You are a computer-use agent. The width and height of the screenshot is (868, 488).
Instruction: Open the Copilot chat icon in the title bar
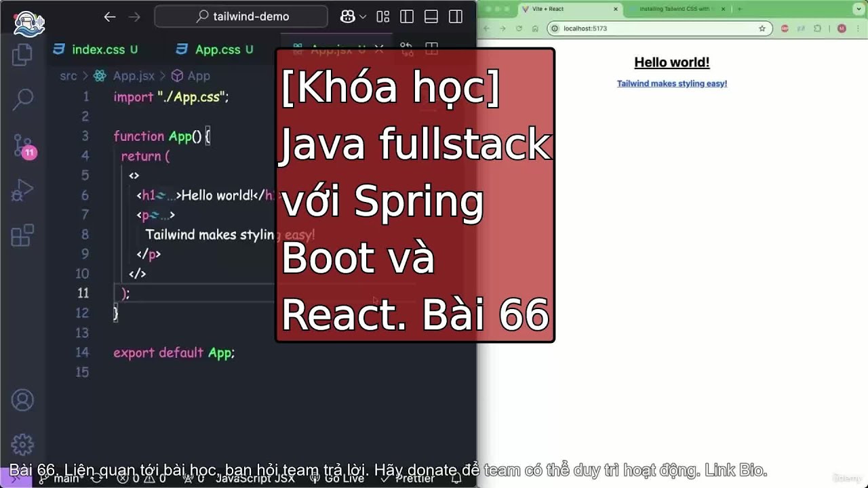pos(347,17)
